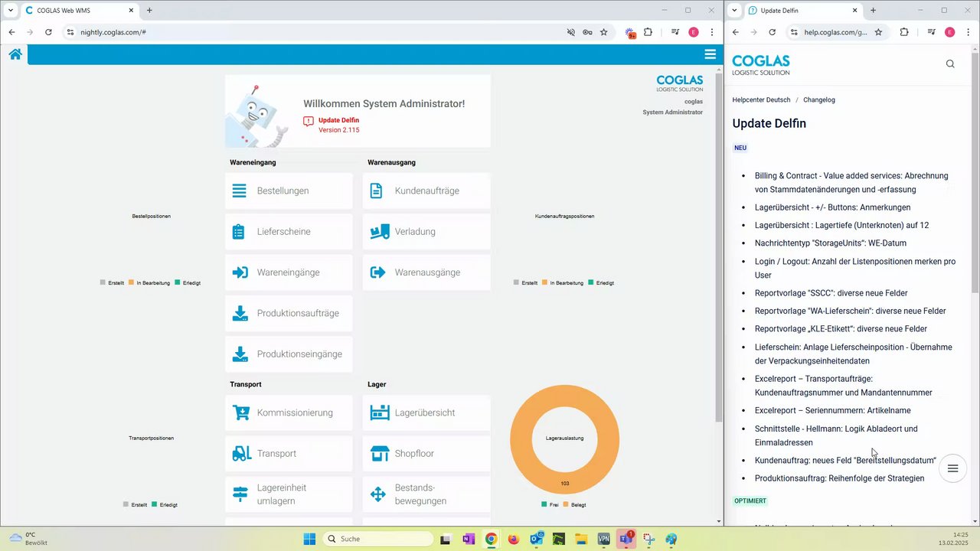This screenshot has width=980, height=551.
Task: Select the COGLAS Web WMS browser tab
Action: (x=79, y=11)
